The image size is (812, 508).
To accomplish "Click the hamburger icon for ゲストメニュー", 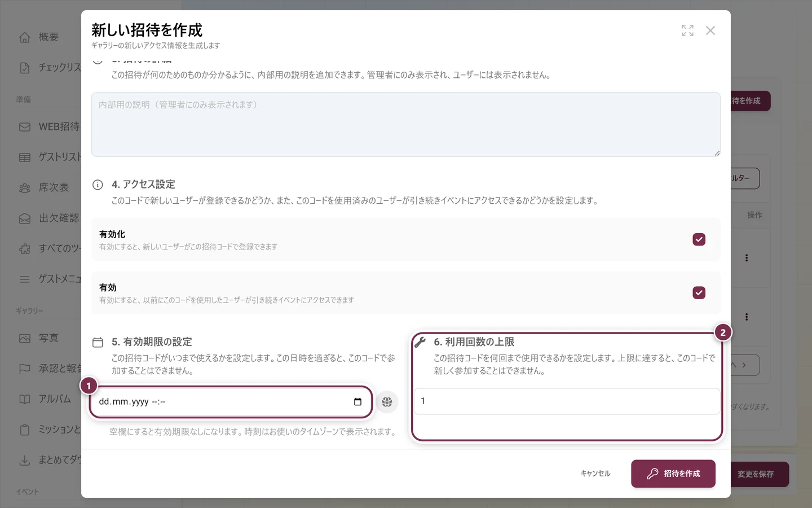I will click(25, 279).
